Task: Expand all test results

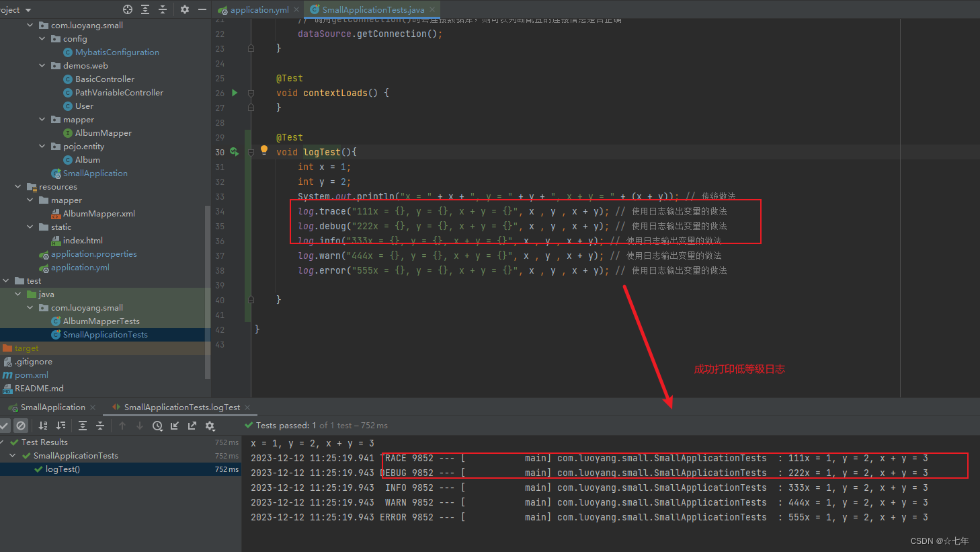Action: [x=83, y=426]
